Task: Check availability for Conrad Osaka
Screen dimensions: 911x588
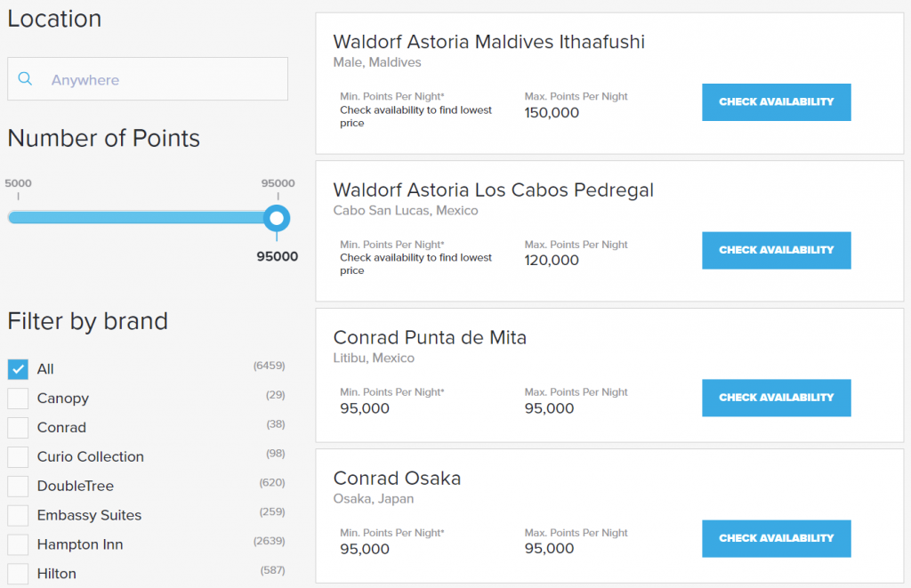Action: point(776,538)
